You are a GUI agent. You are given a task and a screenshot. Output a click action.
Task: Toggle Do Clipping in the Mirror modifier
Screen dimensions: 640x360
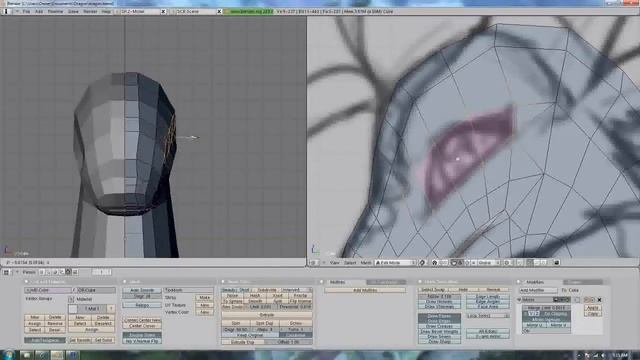(556, 313)
